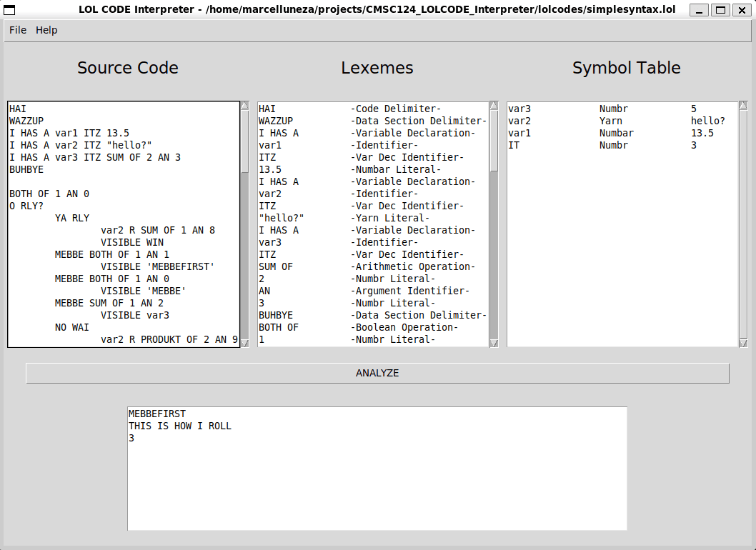
Task: Open the File menu
Action: pyautogui.click(x=18, y=30)
